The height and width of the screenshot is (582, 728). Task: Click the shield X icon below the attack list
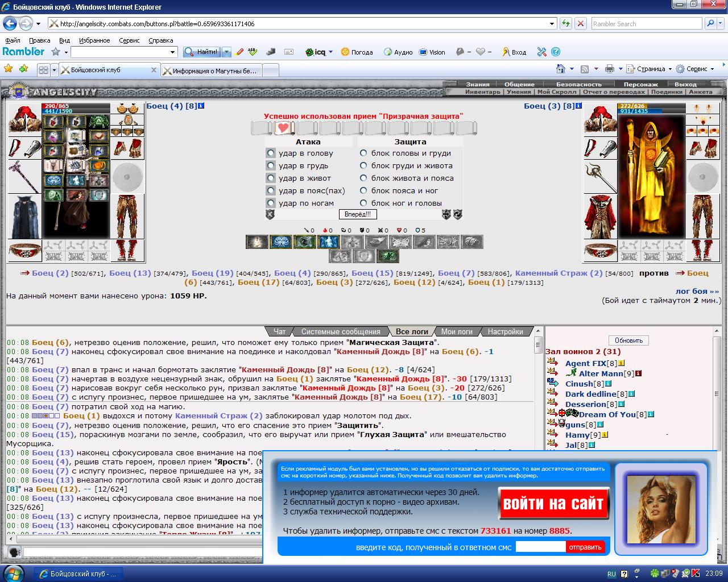point(270,214)
